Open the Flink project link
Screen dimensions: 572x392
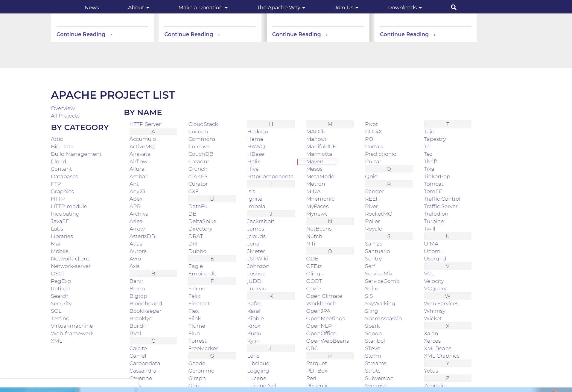195,318
